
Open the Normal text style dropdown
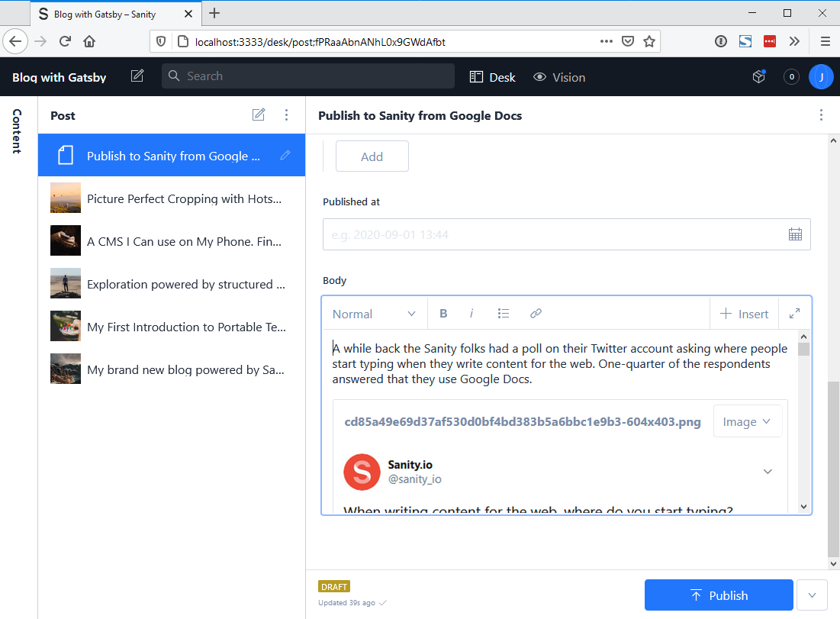point(374,314)
